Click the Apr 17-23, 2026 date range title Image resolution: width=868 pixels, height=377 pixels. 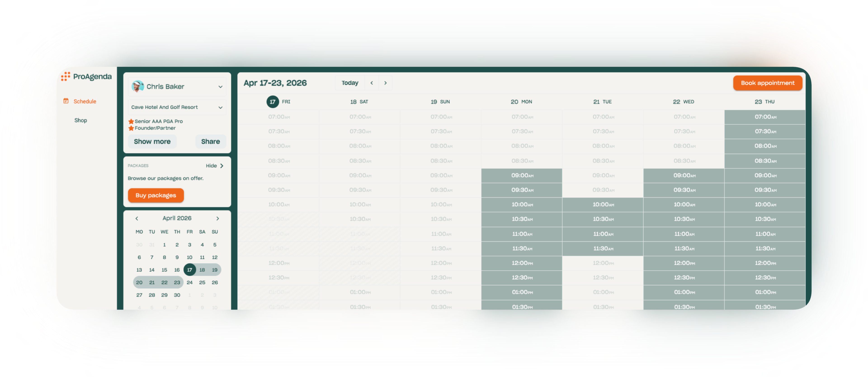pyautogui.click(x=275, y=83)
